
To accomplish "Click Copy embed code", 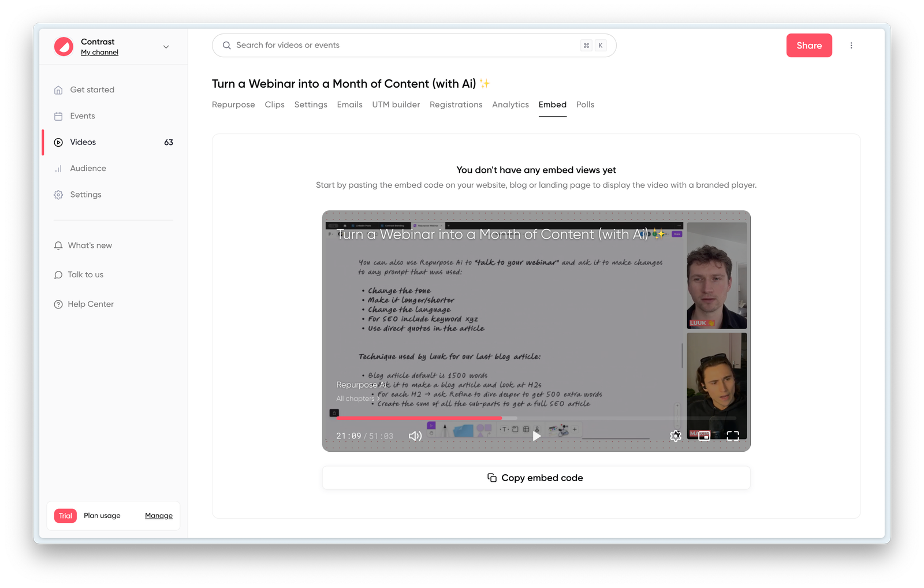I will [535, 478].
